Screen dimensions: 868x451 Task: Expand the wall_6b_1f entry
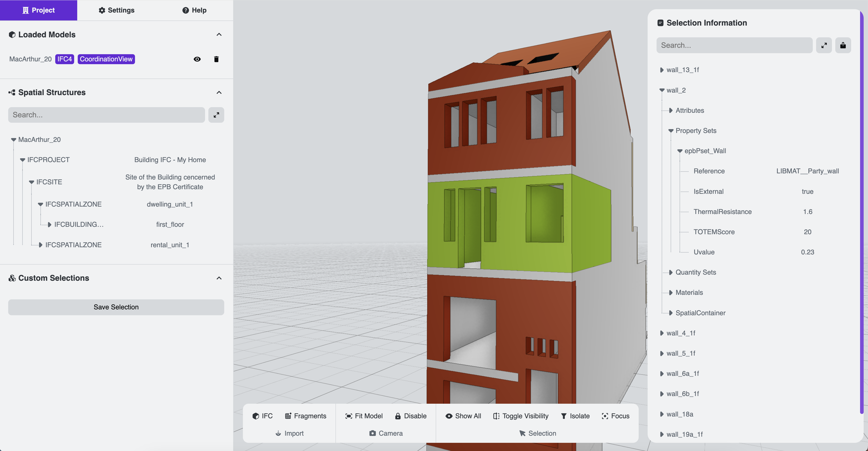click(662, 394)
